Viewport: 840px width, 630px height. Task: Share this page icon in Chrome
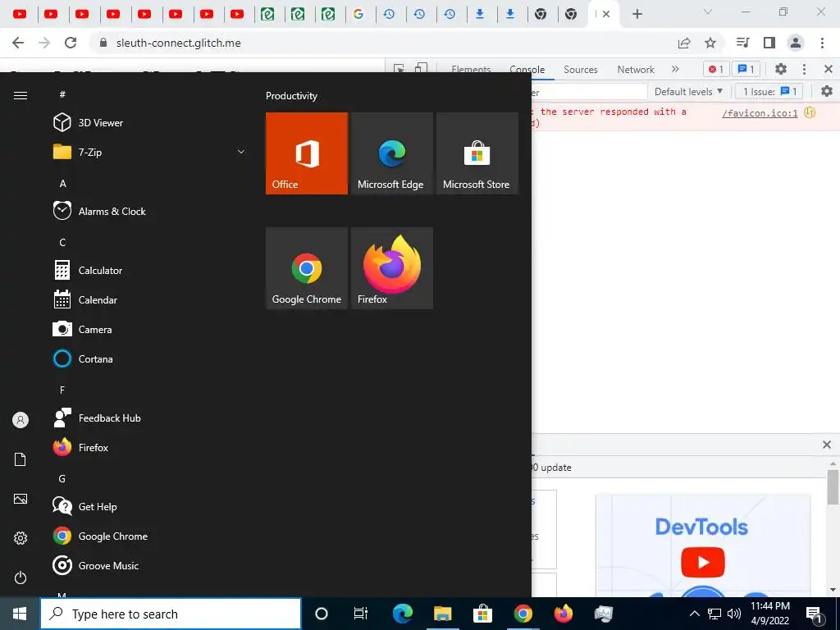[684, 43]
